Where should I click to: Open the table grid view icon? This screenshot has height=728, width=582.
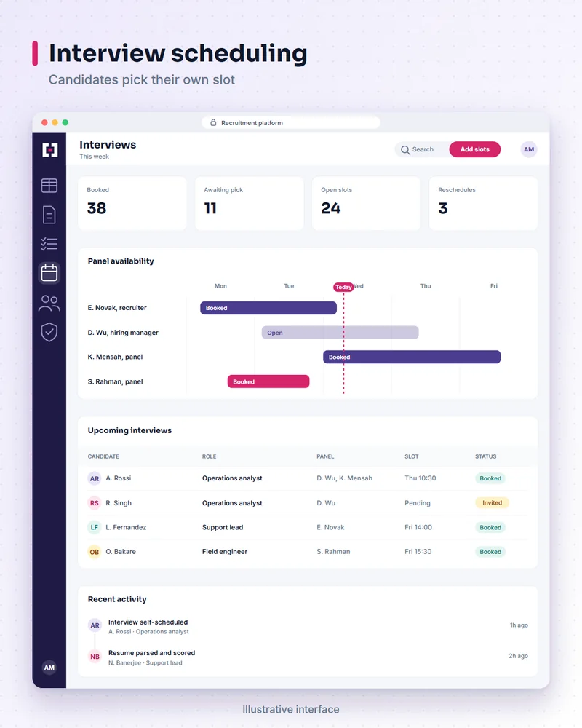[x=49, y=186]
